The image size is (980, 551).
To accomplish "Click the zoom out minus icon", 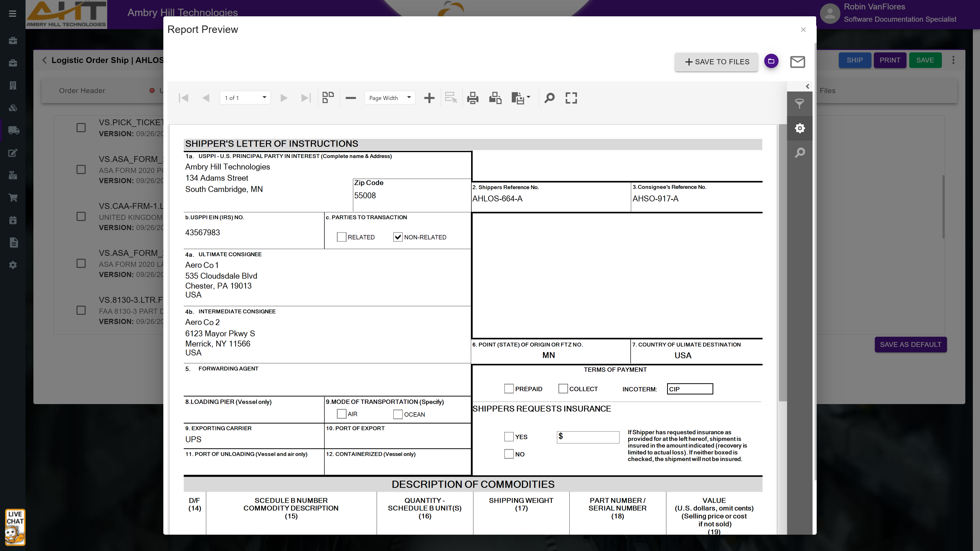I will [350, 98].
